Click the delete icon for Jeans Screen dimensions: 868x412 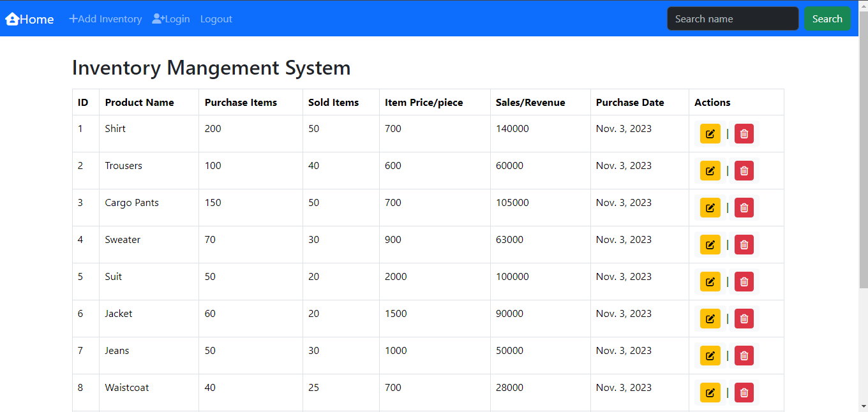click(x=744, y=355)
